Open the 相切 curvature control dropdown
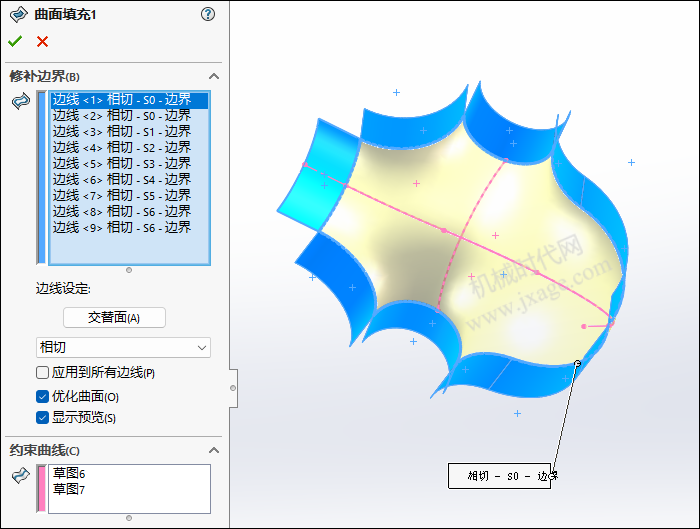Screen dimensions: 700x529 [x=123, y=347]
